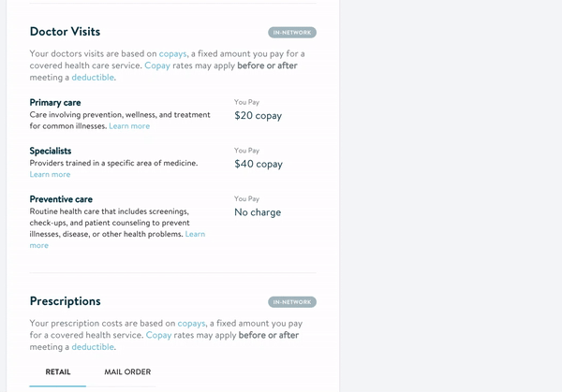Click Learn more under Specialists
The width and height of the screenshot is (562, 392).
coord(50,174)
